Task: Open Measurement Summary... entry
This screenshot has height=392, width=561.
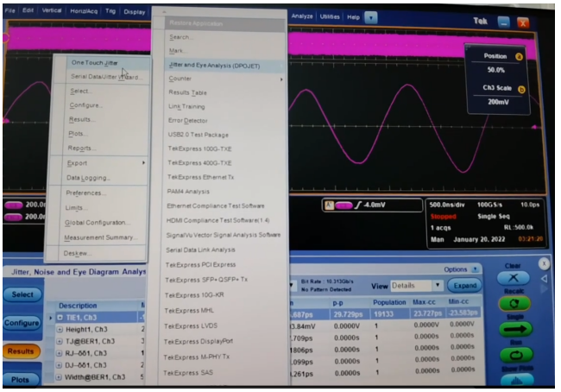Action: click(x=100, y=237)
